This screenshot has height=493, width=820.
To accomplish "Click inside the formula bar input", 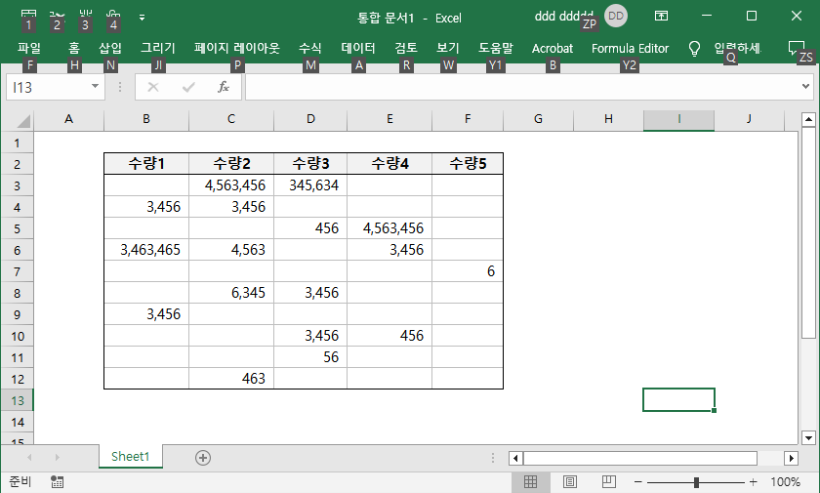I will (x=523, y=87).
